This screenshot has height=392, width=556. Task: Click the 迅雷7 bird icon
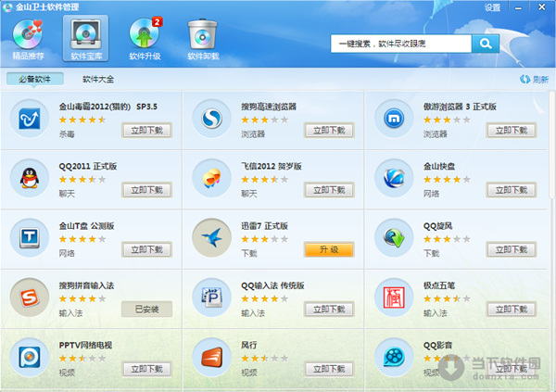coord(211,237)
